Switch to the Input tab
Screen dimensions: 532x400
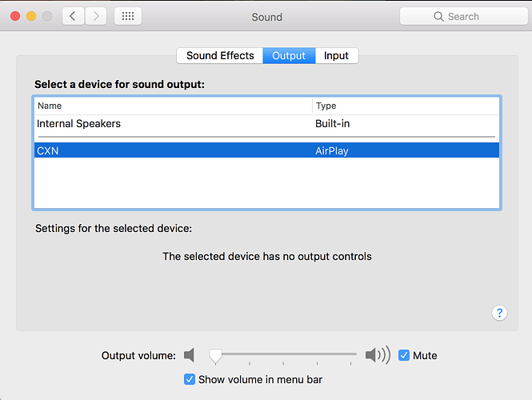[x=336, y=56]
